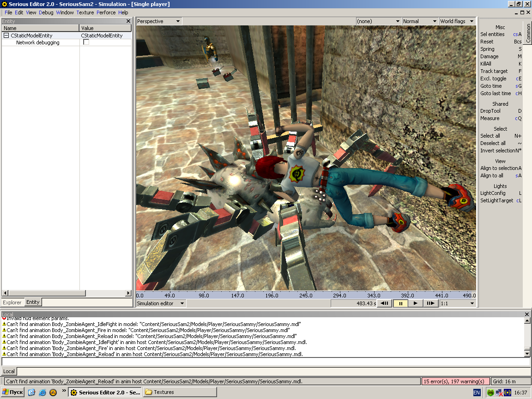This screenshot has height=399, width=532.
Task: Open Textures folder in taskbar
Action: (180, 392)
